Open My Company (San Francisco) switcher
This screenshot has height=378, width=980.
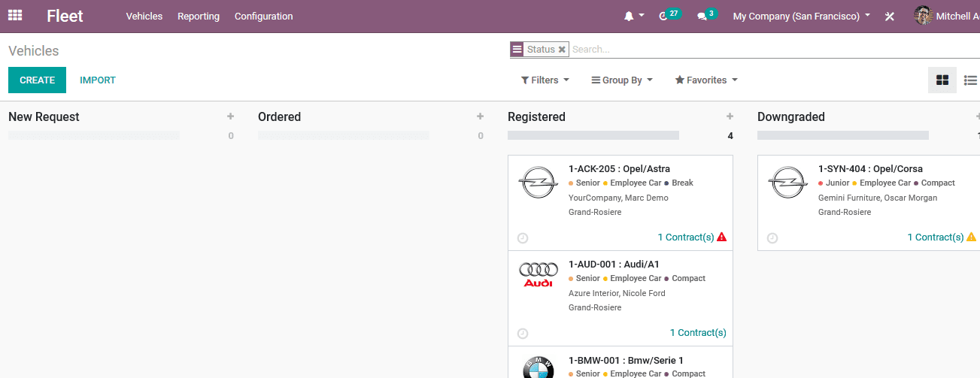click(x=802, y=16)
